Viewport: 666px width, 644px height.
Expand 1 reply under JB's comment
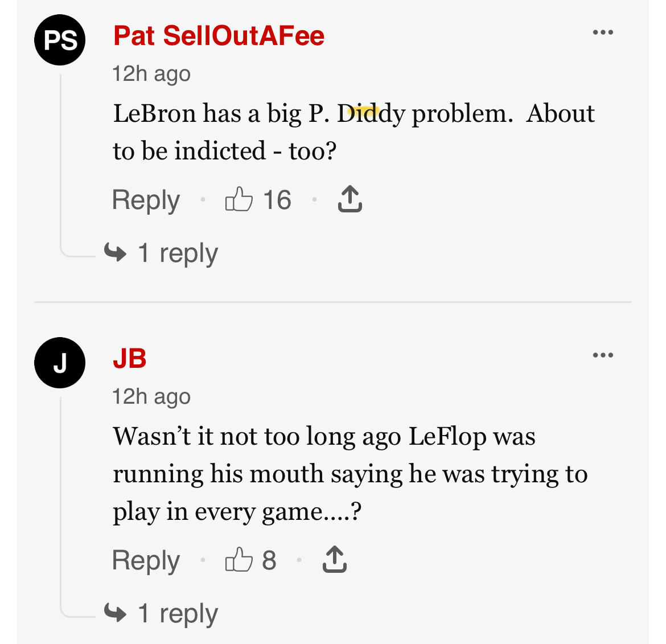click(178, 613)
